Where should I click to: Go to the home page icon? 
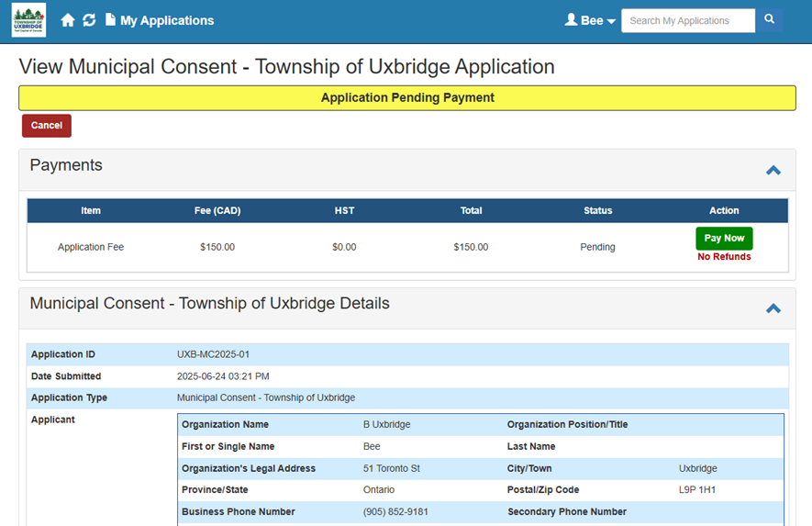68,20
